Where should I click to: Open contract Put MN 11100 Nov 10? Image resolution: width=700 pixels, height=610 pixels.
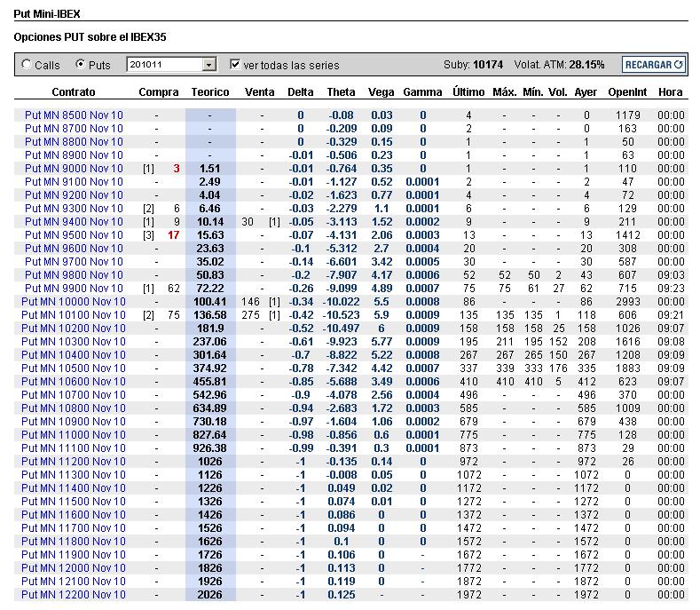[x=74, y=448]
